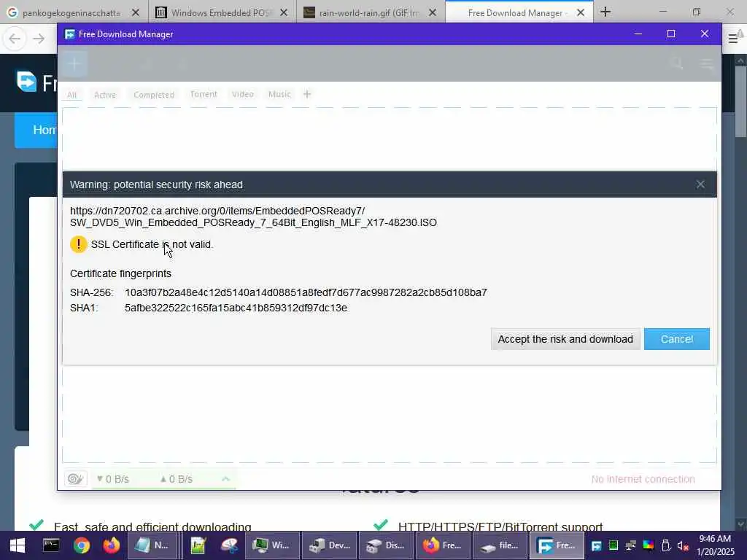Open the Video tab
This screenshot has width=747, height=560.
(x=242, y=94)
